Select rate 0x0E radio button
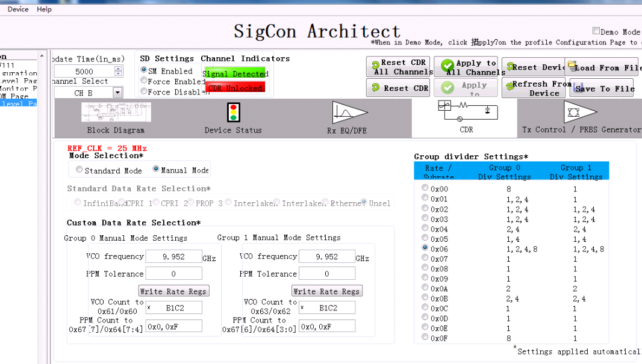This screenshot has width=642, height=364. (x=425, y=327)
